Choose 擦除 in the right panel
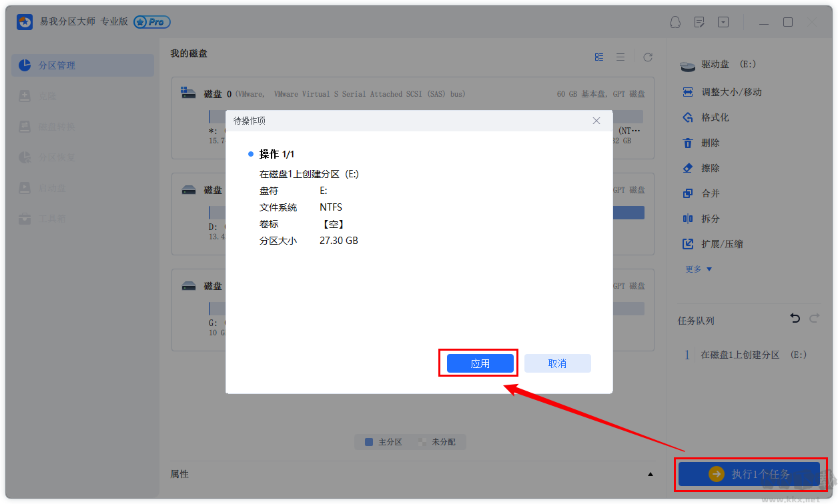Screen dimensions: 838x504 [701, 168]
